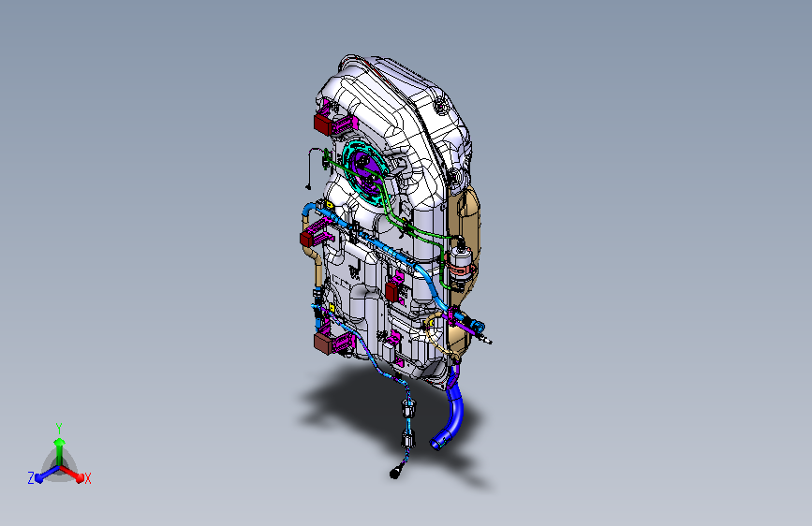Select the dark red block on the top-left bracket
The image size is (812, 526).
click(322, 124)
